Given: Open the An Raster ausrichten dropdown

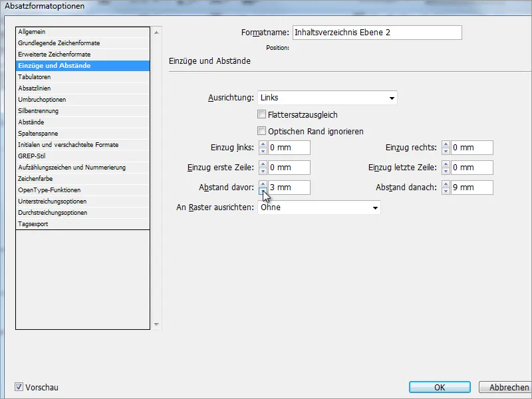Looking at the screenshot, I should tap(319, 207).
